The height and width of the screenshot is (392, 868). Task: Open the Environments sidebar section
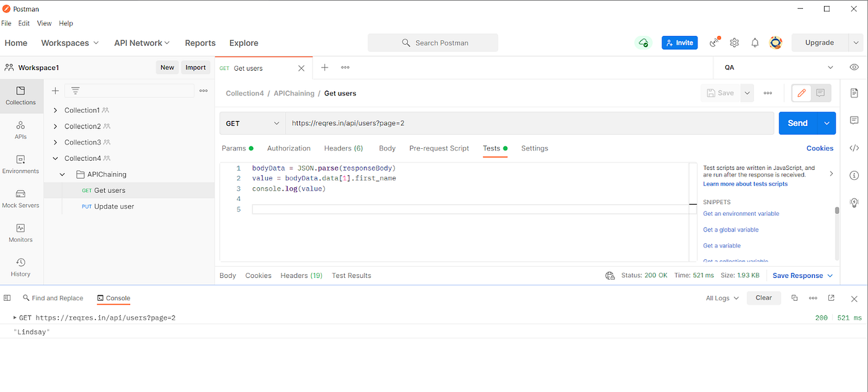click(x=21, y=164)
